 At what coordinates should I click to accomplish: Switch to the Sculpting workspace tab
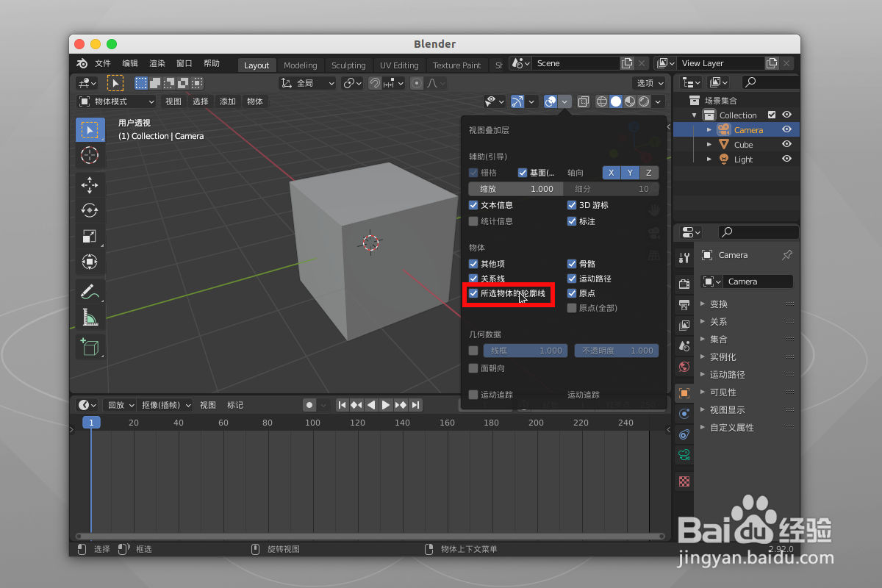pos(348,65)
